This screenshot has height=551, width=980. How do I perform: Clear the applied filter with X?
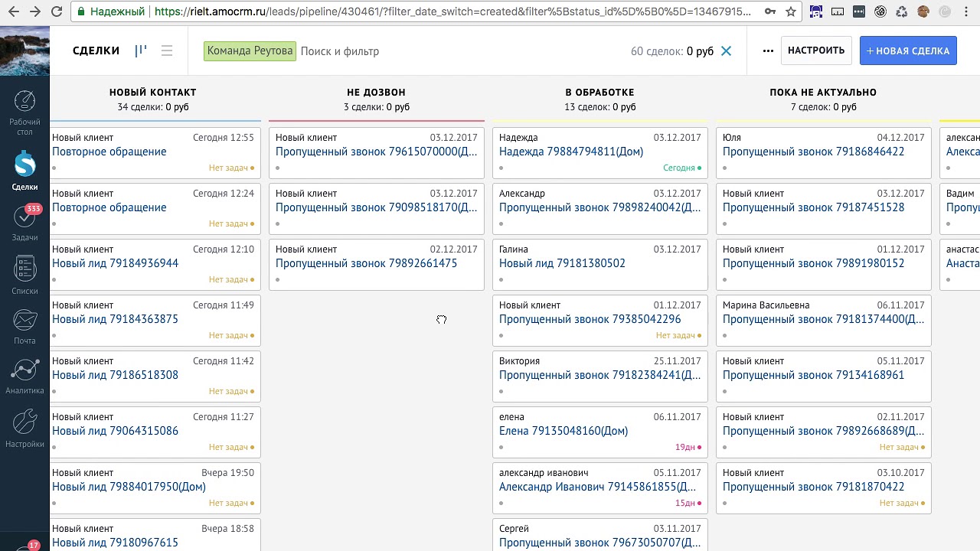(x=727, y=51)
